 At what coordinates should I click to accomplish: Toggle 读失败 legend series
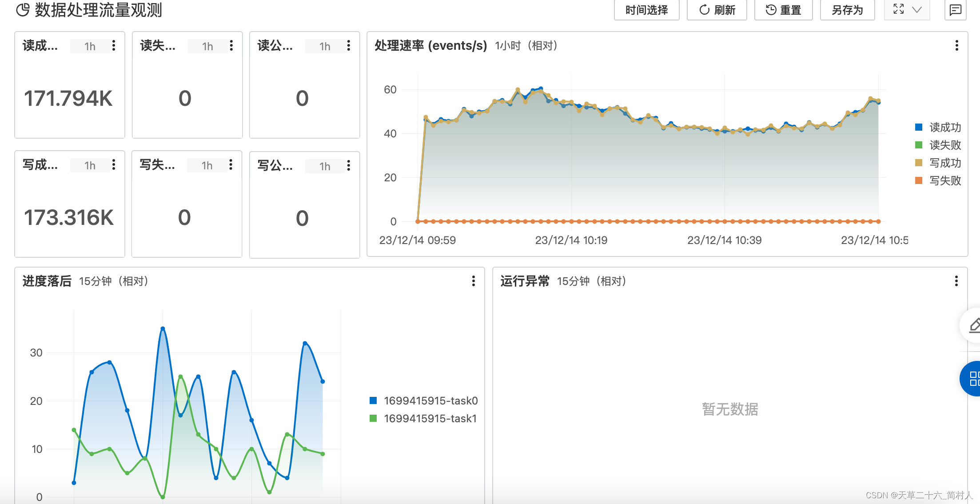[939, 145]
